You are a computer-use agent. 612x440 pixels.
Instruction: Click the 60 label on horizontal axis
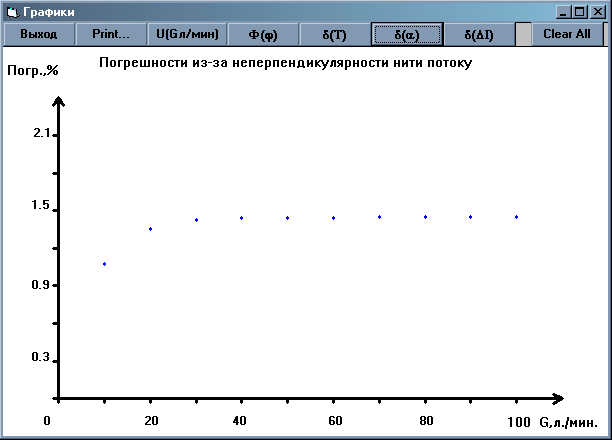click(335, 421)
